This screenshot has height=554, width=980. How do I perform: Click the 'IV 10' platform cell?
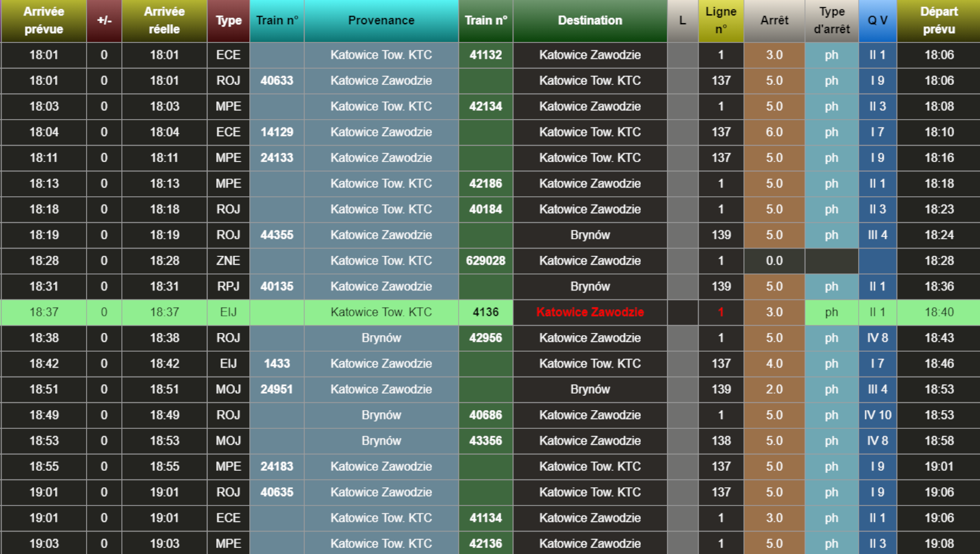coord(877,415)
